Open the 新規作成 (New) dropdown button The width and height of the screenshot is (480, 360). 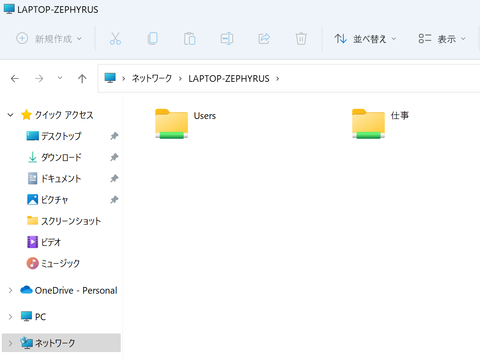[49, 39]
